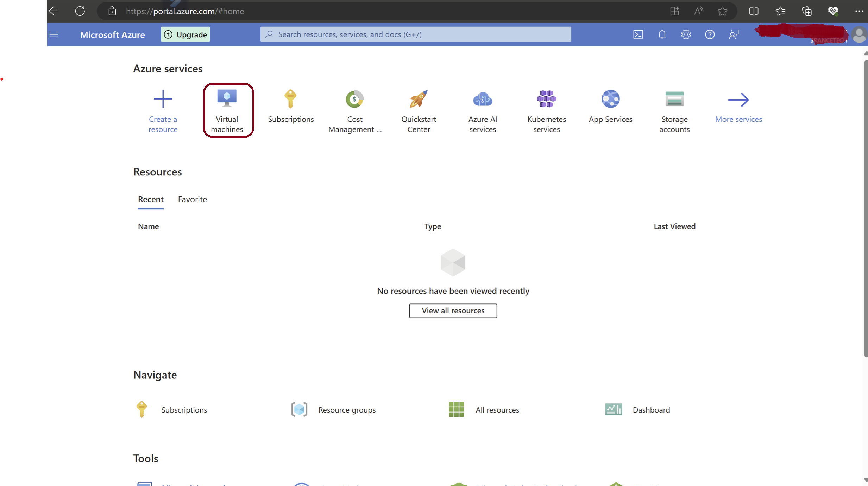Open Subscriptions key icon in Azure services
This screenshot has height=486, width=868.
pos(290,99)
